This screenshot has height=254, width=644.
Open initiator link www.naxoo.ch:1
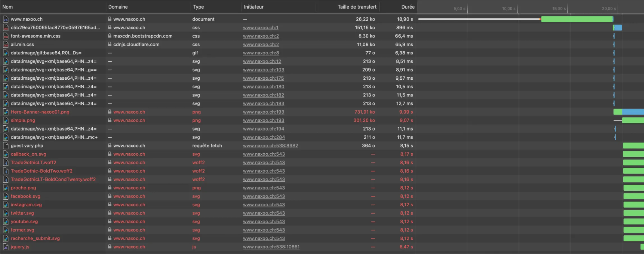click(261, 28)
